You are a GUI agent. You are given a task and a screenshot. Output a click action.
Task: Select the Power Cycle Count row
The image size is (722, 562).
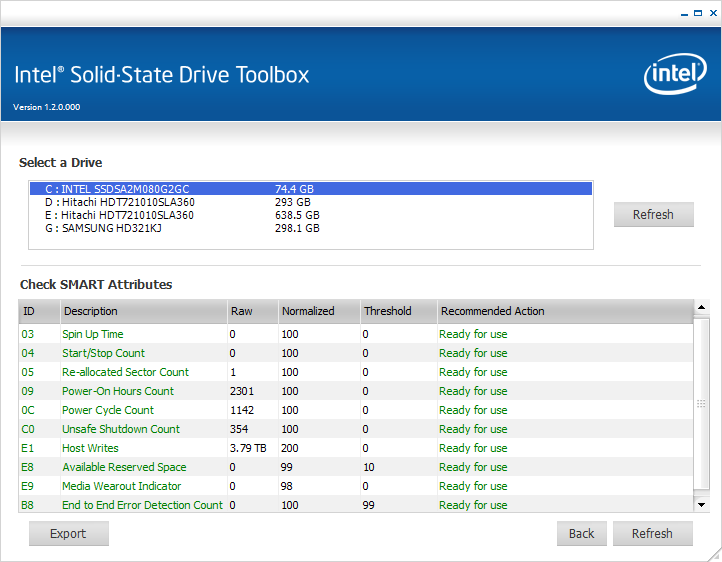click(355, 410)
